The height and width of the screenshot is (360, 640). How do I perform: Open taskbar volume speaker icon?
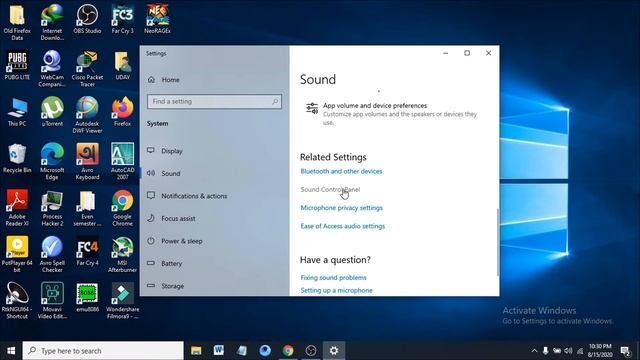(x=568, y=351)
